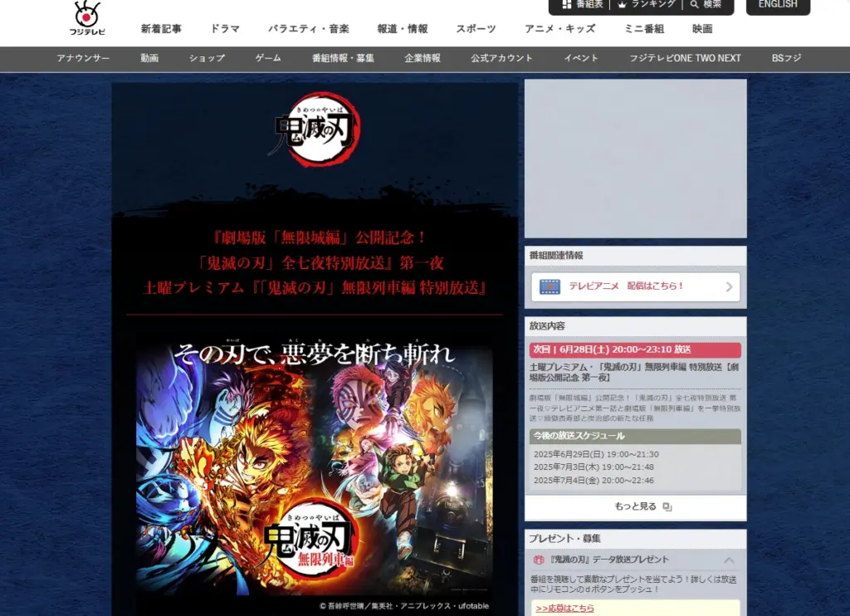This screenshot has height=616, width=850.
Task: Open the 番組表 program guide icon
Action: tap(567, 5)
